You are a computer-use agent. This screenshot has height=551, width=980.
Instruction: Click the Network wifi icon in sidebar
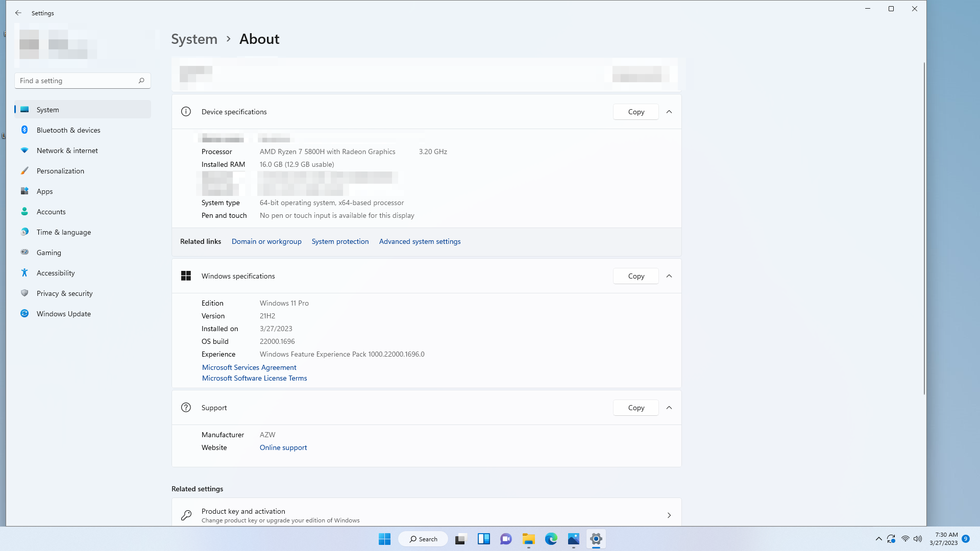click(x=24, y=151)
